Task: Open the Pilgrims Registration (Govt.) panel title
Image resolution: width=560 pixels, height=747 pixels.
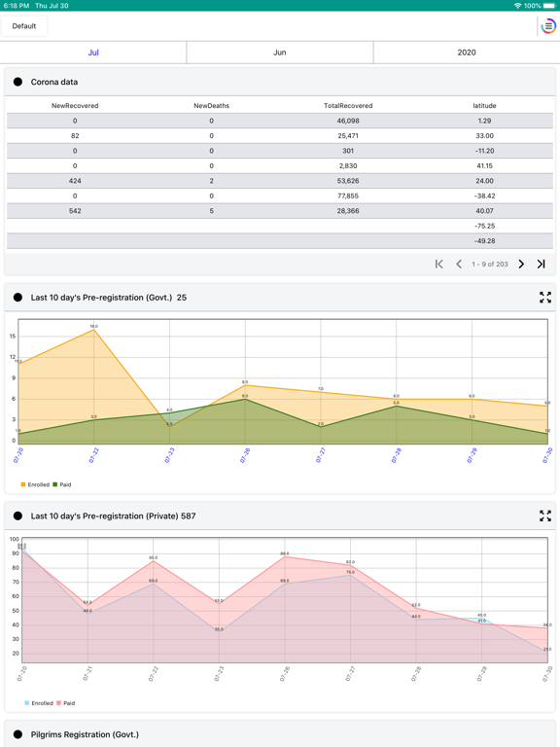Action: 85,734
